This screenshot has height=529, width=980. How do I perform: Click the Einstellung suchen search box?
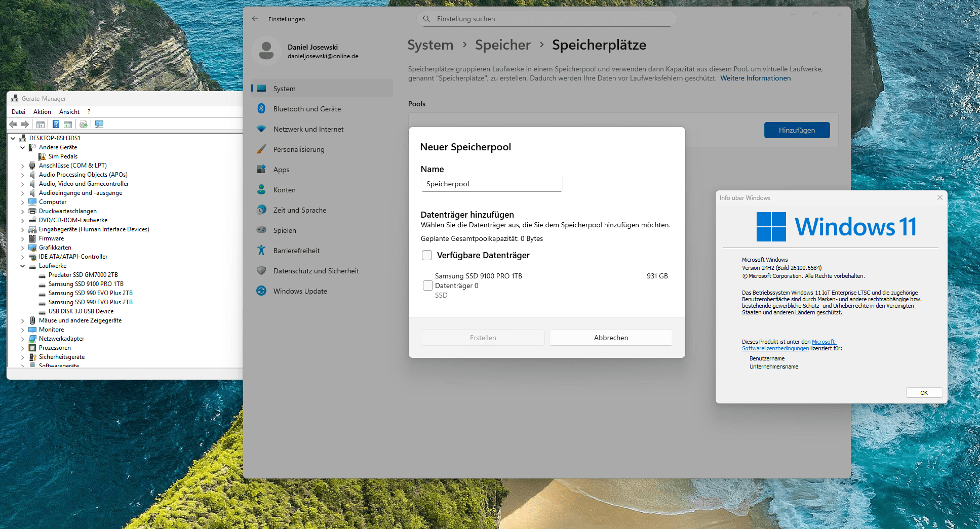coord(546,19)
